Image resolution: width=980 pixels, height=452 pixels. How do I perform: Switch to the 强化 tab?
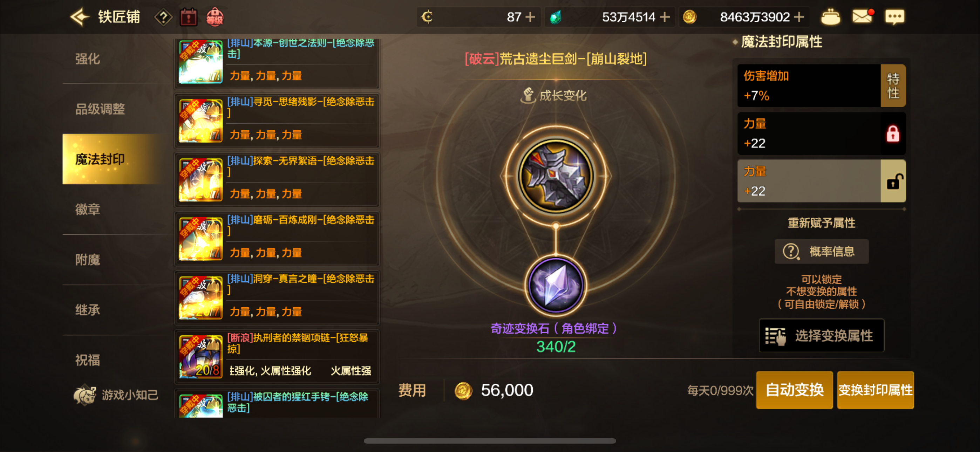(88, 59)
